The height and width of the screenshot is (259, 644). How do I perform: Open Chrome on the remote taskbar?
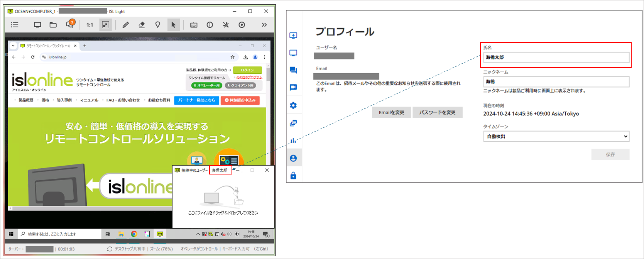click(x=134, y=234)
